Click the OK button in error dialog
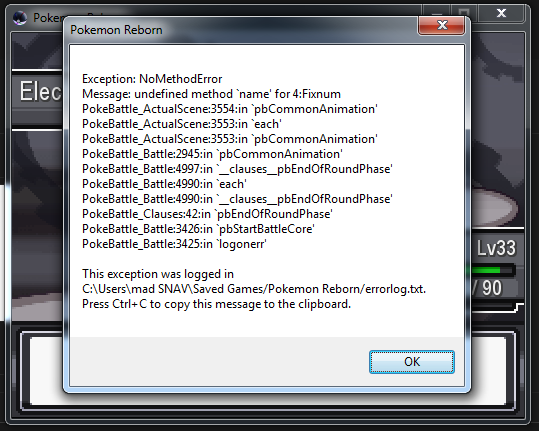The width and height of the screenshot is (539, 431). pyautogui.click(x=411, y=362)
